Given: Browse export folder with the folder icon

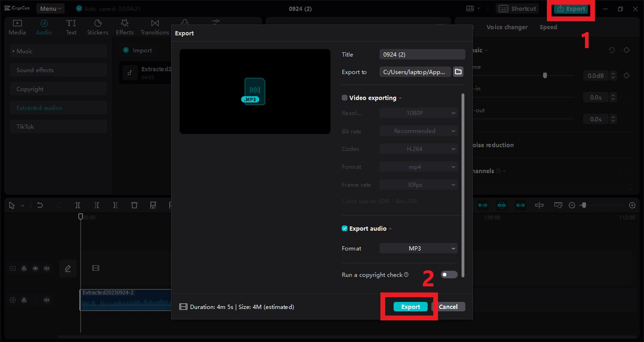Looking at the screenshot, I should 458,72.
